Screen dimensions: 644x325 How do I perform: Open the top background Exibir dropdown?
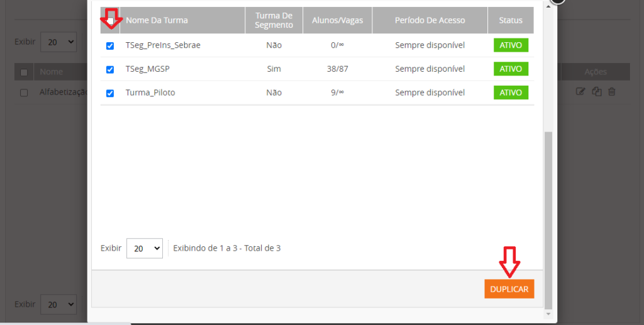pyautogui.click(x=58, y=42)
